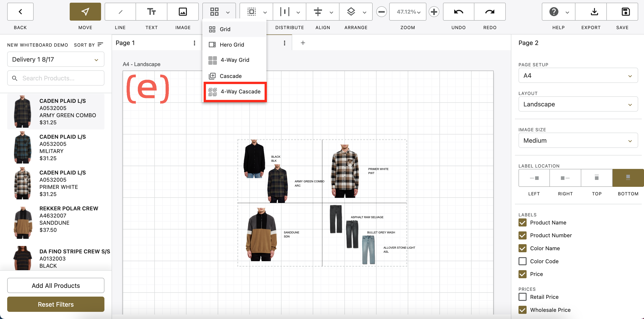Open the Distribute tool icon
The height and width of the screenshot is (319, 644).
pyautogui.click(x=285, y=11)
